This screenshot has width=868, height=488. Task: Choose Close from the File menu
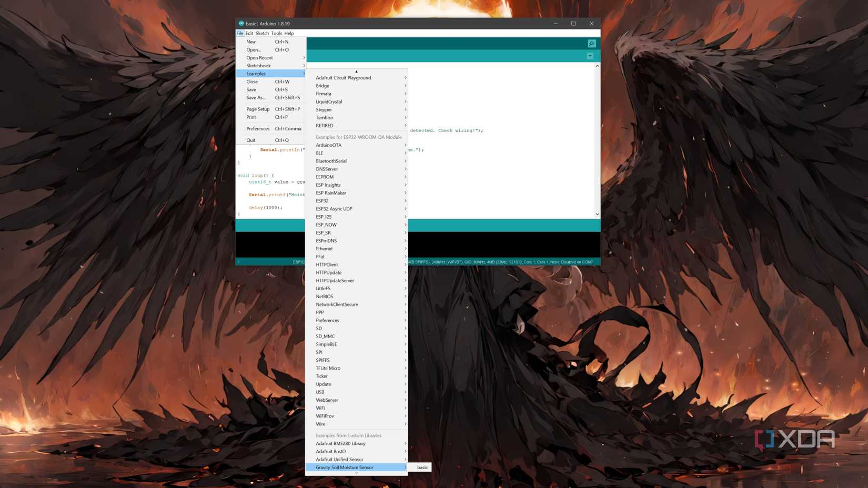click(x=271, y=82)
